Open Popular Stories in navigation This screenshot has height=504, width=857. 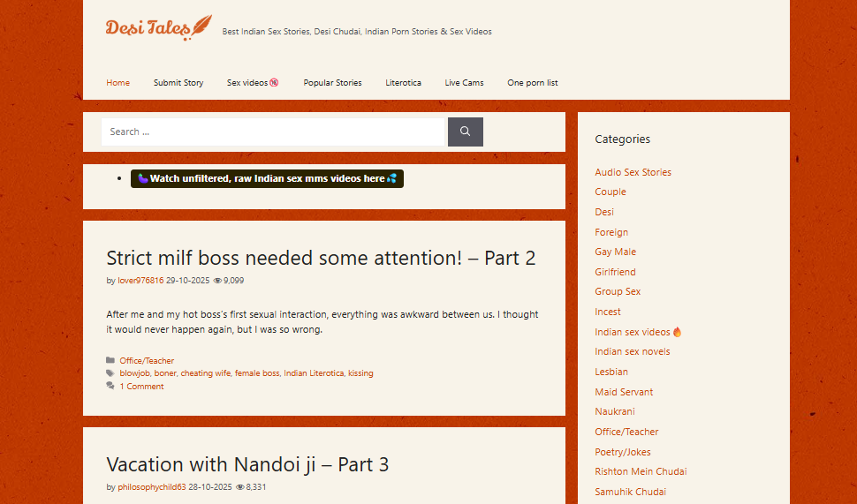click(x=332, y=83)
